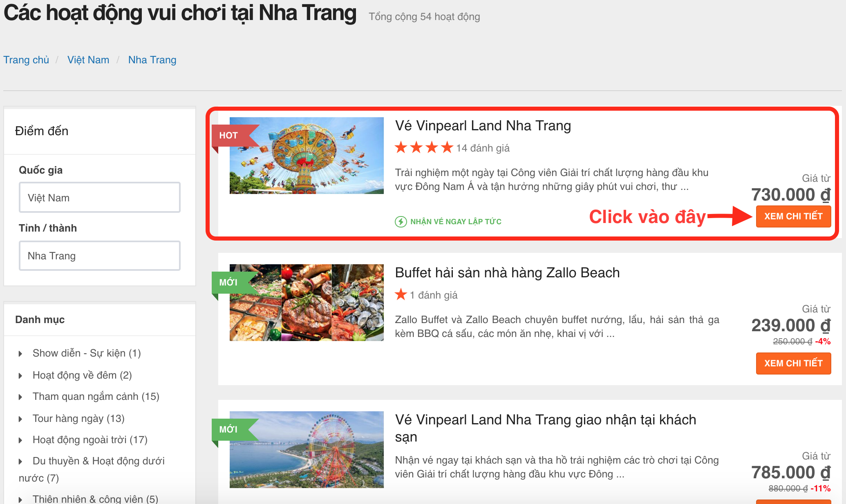Expand Hoạt động về đêm category arrow

click(20, 376)
